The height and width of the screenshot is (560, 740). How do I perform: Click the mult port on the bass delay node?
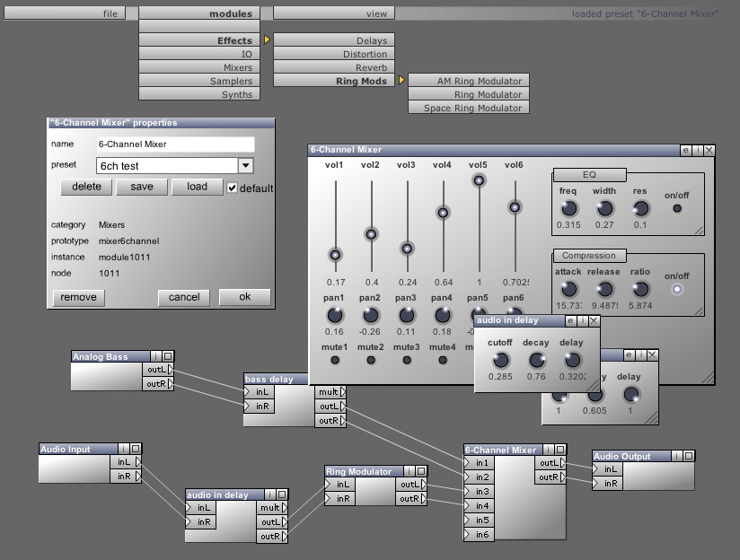coord(330,391)
